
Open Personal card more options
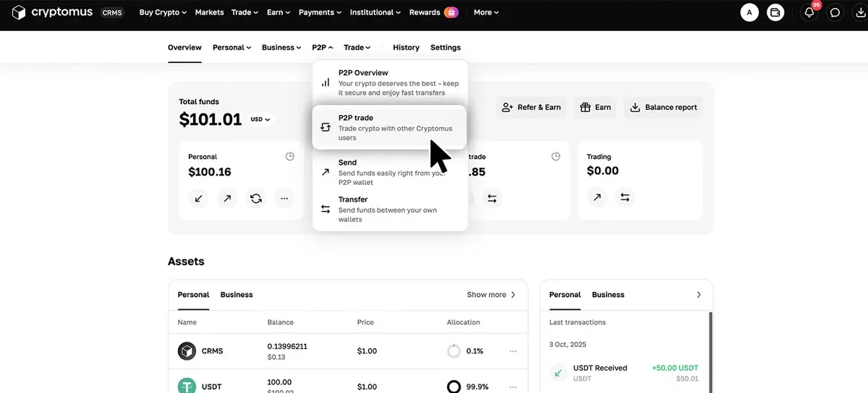[x=284, y=198]
